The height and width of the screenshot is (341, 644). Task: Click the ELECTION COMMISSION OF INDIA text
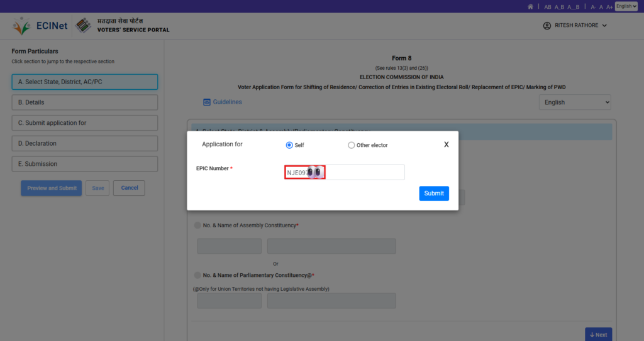click(402, 77)
